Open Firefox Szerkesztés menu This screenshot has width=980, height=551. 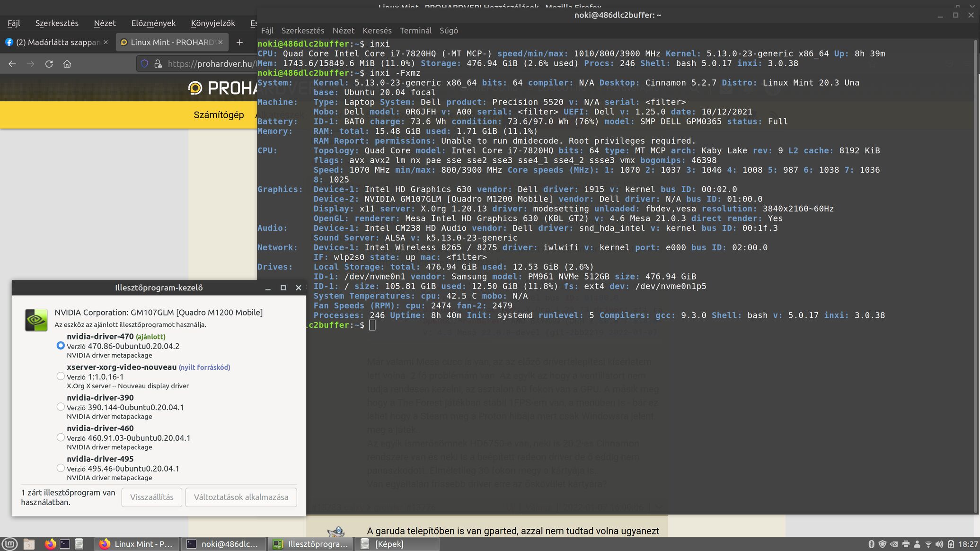coord(57,23)
